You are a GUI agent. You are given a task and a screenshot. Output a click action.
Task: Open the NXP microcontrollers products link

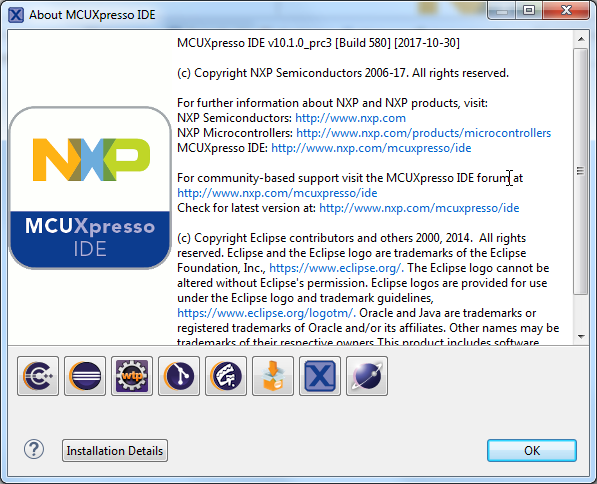point(423,133)
